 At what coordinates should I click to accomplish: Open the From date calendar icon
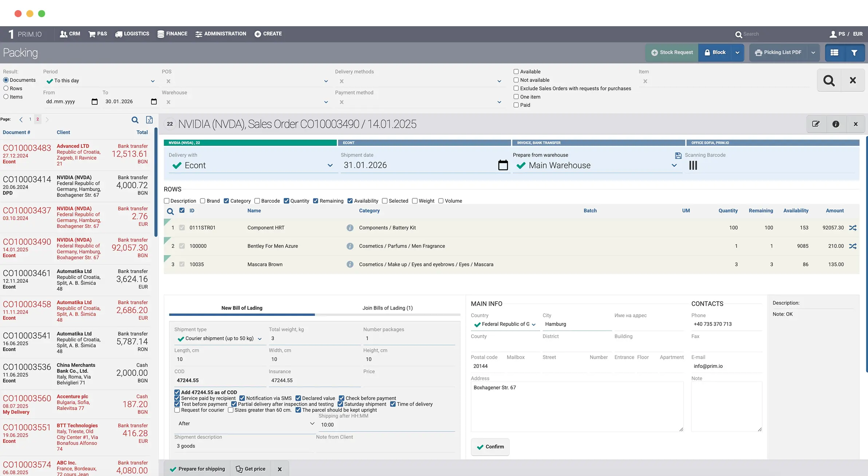[x=95, y=102]
